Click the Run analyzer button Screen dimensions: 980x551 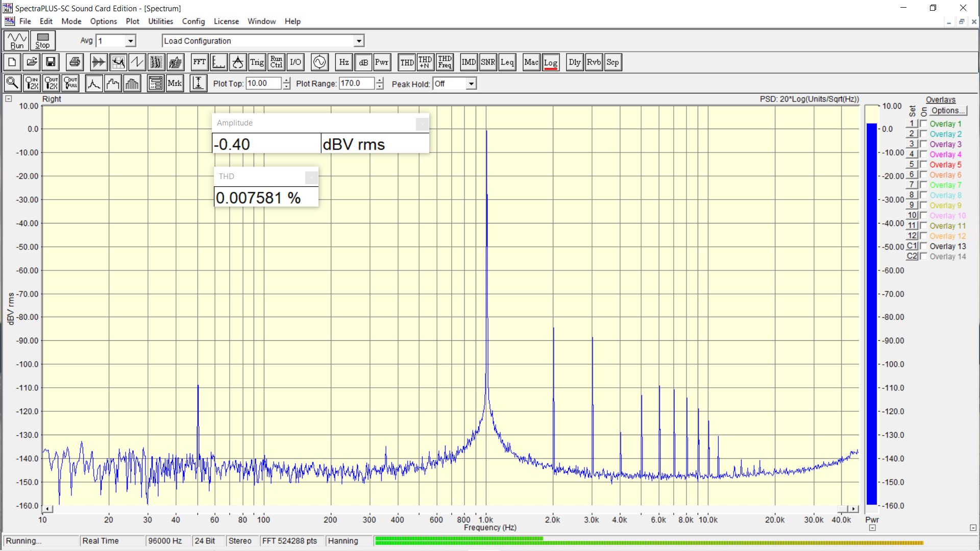coord(17,40)
